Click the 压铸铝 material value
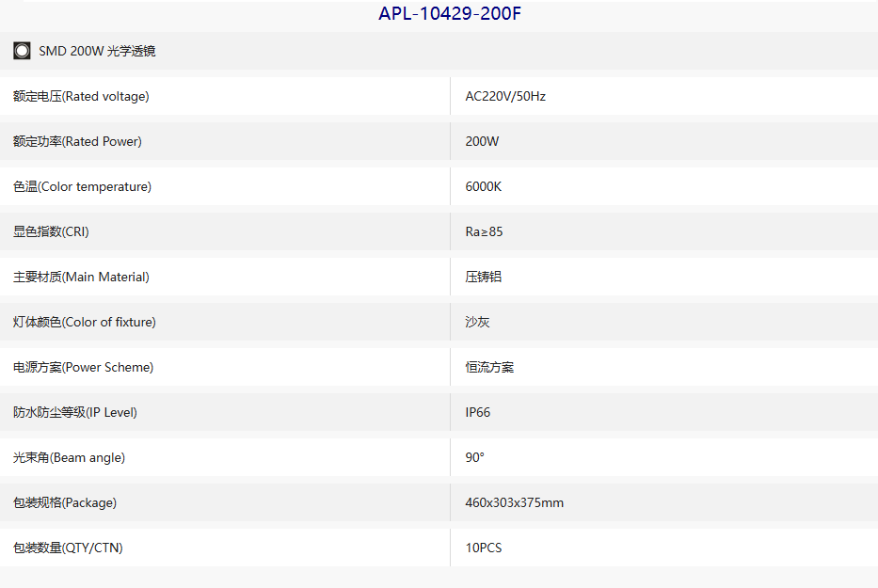 click(x=484, y=277)
